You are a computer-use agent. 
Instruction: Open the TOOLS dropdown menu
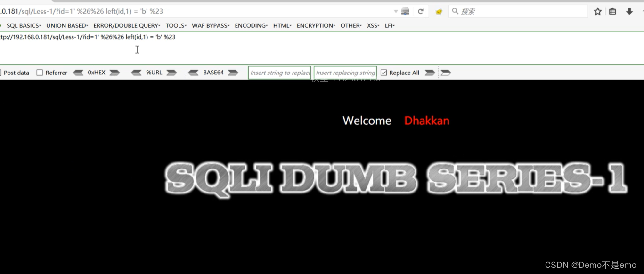click(x=176, y=25)
